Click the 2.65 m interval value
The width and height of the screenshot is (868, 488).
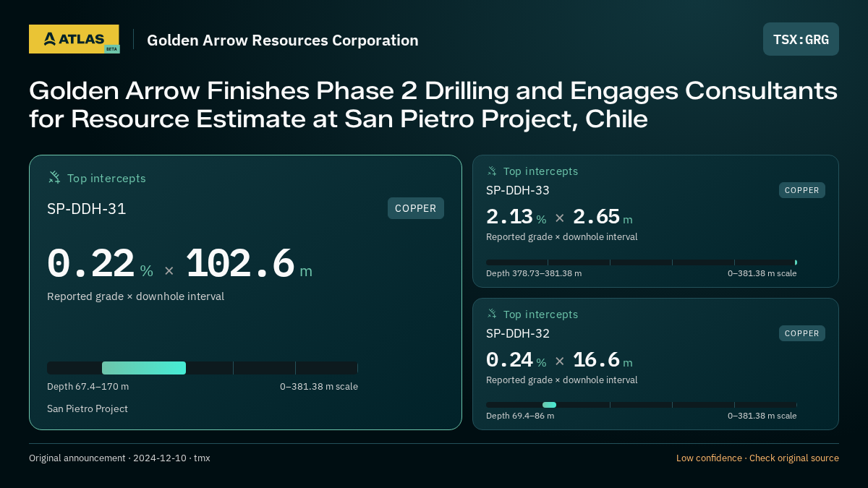click(x=603, y=217)
